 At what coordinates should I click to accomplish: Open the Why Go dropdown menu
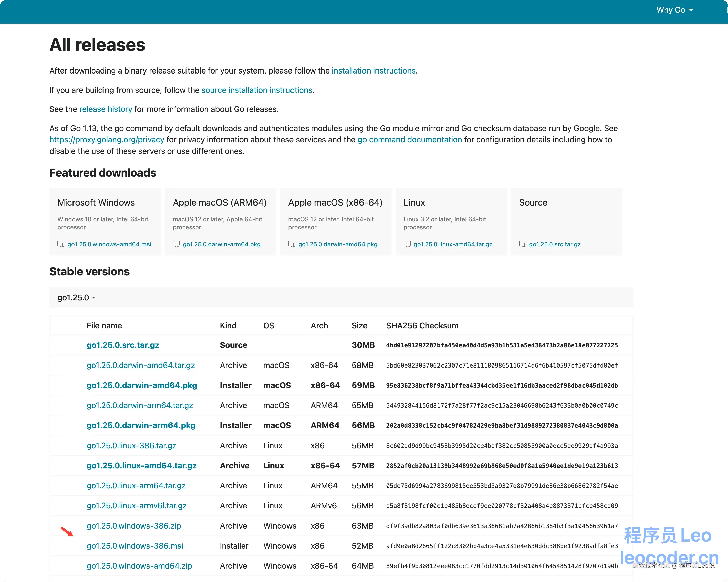(675, 10)
